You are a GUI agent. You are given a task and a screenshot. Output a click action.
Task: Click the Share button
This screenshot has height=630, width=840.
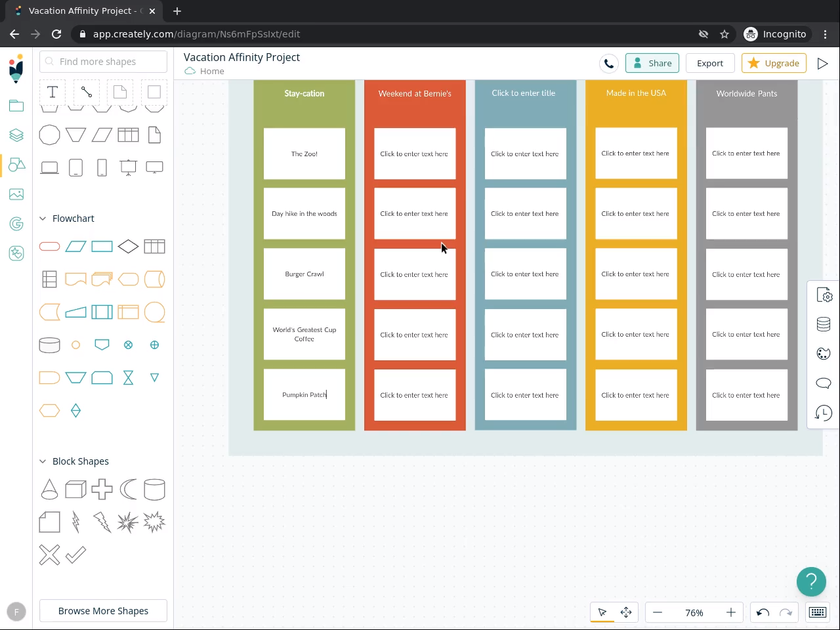pos(652,64)
